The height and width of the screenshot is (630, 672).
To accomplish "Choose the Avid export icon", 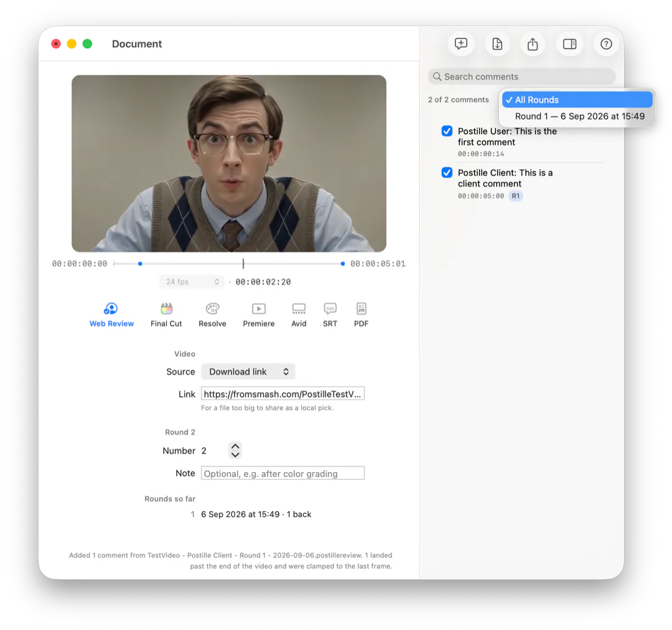I will (299, 309).
